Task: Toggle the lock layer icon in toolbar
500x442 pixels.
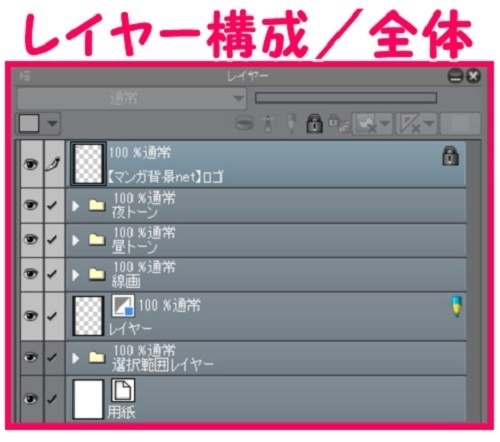Action: tap(314, 124)
